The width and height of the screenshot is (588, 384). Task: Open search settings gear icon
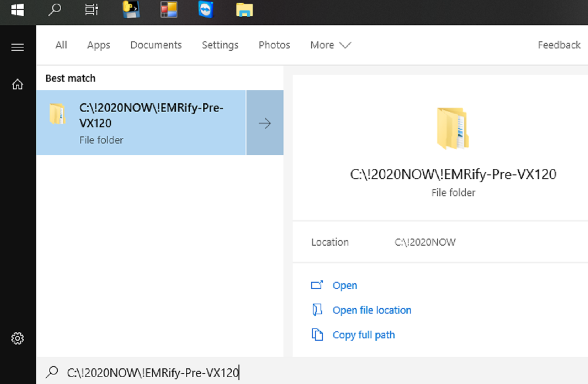click(18, 338)
